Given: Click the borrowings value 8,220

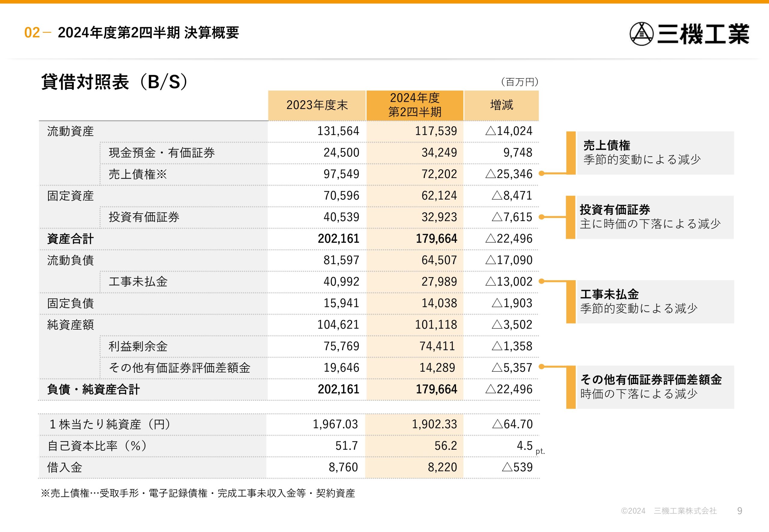Looking at the screenshot, I should point(442,467).
